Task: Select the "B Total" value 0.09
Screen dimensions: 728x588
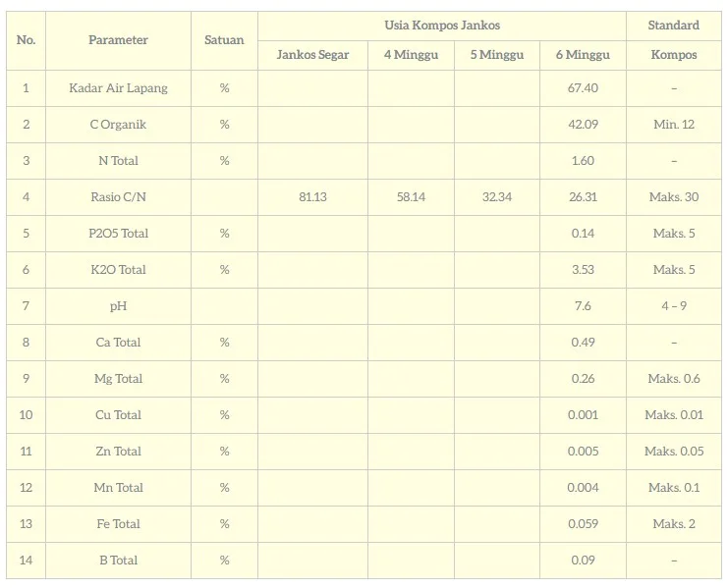Action: [583, 561]
